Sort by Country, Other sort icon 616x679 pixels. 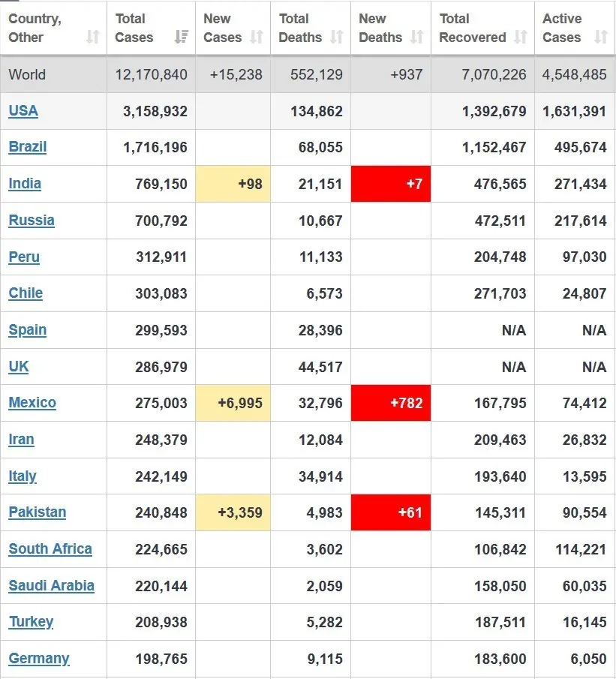[93, 37]
